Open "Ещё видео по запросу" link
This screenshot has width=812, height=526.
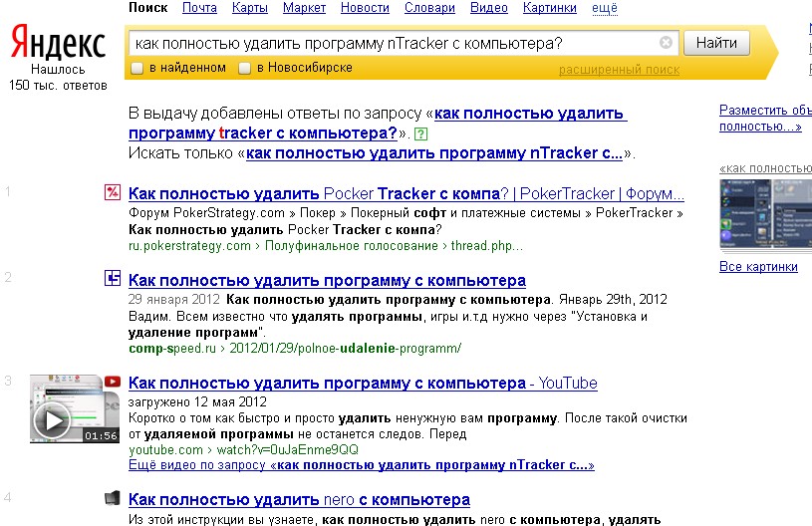362,465
